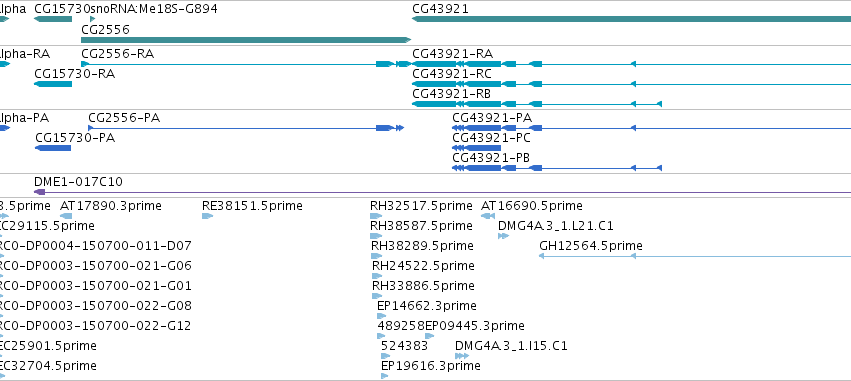This screenshot has width=851, height=381.
Task: Click the EST label ending 150700-011-D07
Action: 96,246
